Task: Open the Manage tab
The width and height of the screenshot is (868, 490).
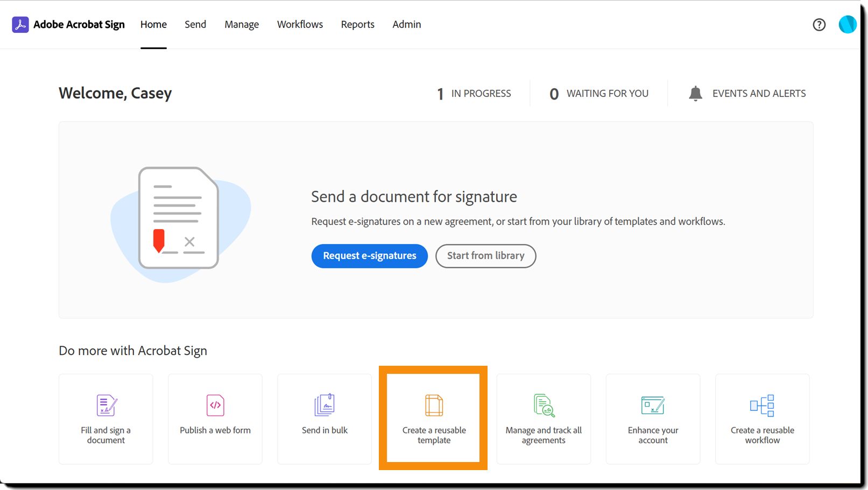Action: pyautogui.click(x=242, y=25)
